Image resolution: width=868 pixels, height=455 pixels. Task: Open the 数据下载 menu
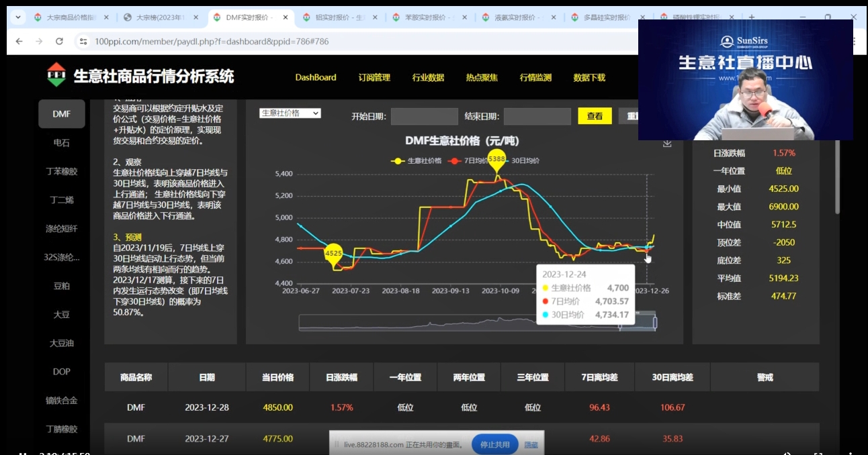[x=589, y=77]
